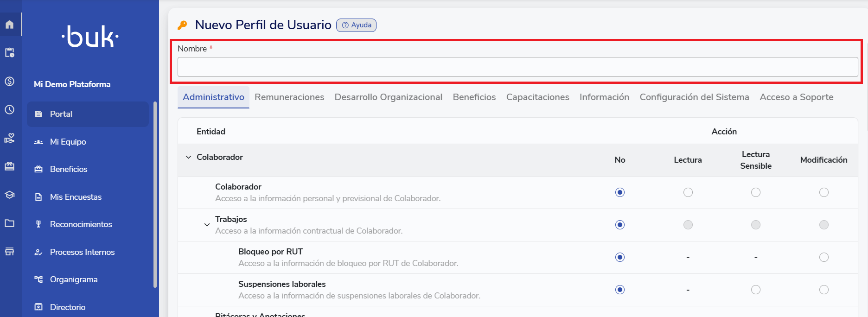Collapse the Colaborador section chevron

click(x=188, y=157)
